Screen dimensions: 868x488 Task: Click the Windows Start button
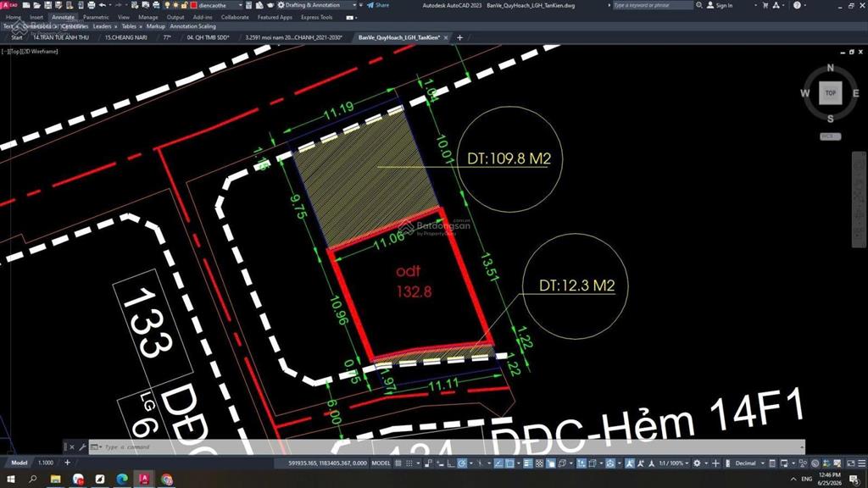[11, 479]
